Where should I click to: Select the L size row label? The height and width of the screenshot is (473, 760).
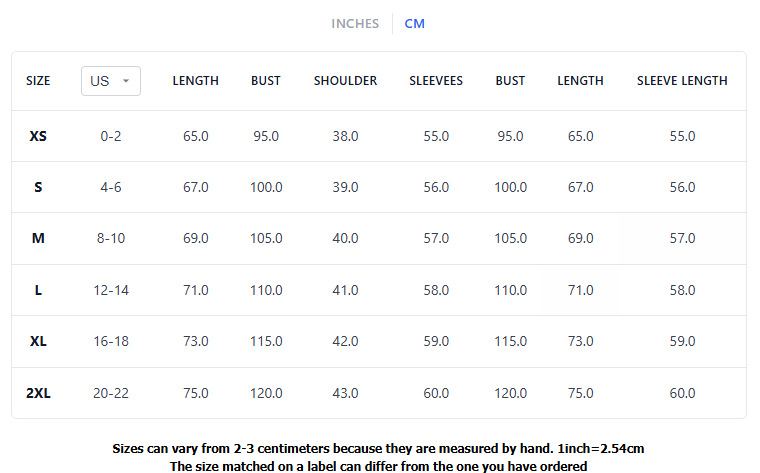point(38,290)
